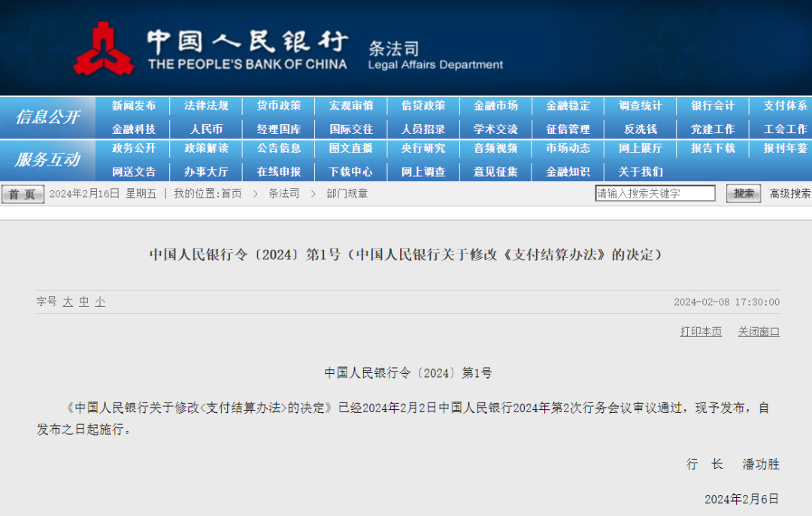Screen dimensions: 812x516
Task: Click the 搜索 search button
Action: 743,193
